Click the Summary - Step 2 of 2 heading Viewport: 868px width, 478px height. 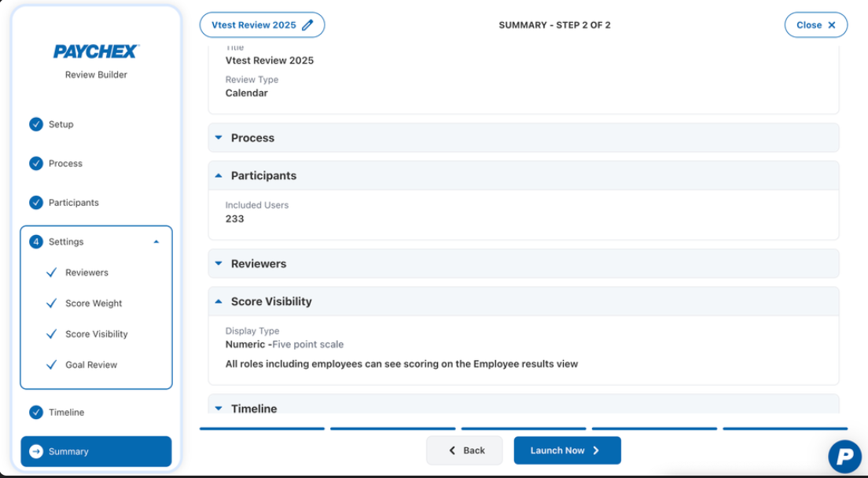click(x=554, y=25)
